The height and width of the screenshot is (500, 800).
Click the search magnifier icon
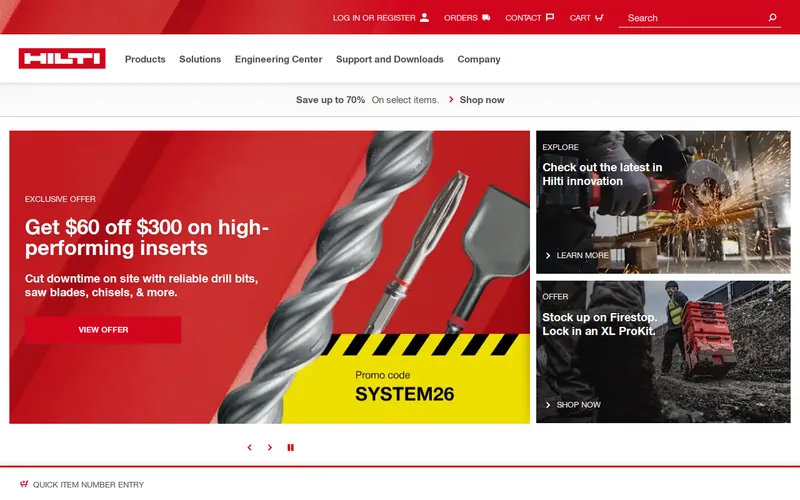pos(772,17)
